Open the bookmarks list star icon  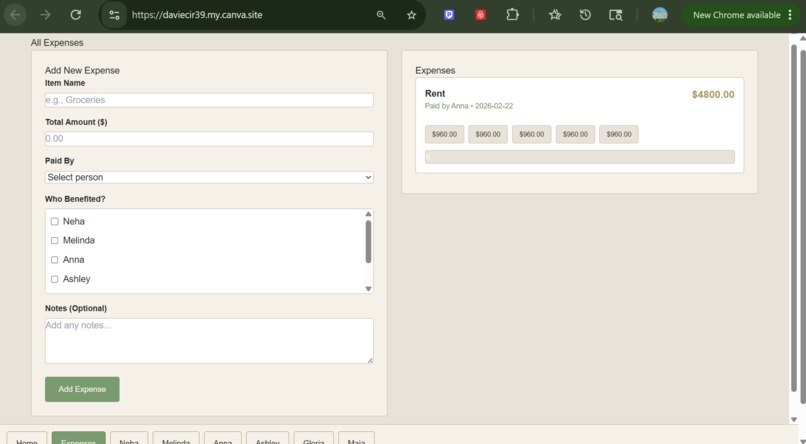click(x=555, y=15)
